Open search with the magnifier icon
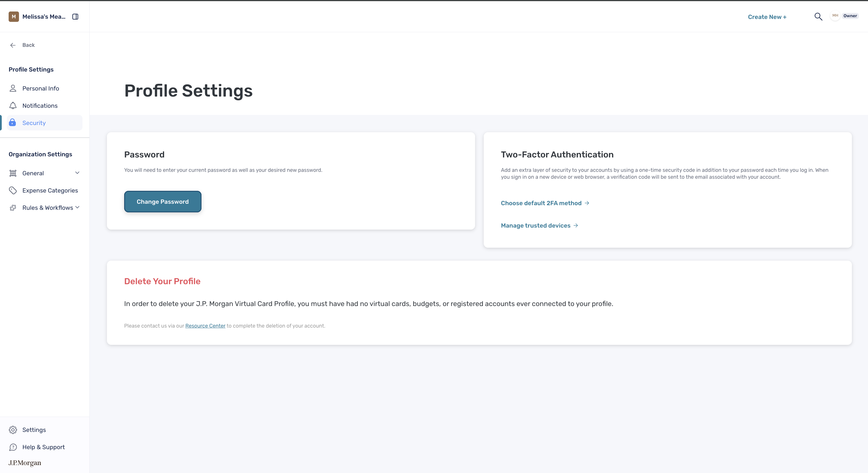 [x=818, y=16]
